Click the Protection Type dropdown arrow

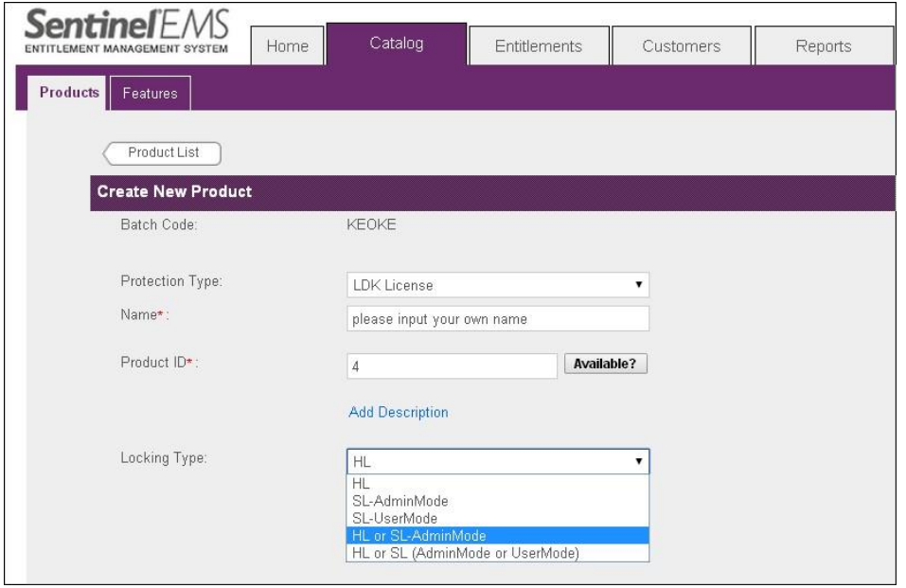click(638, 285)
